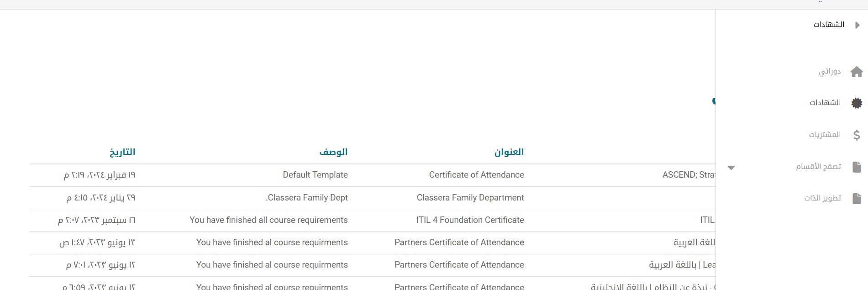Screen dimensions: 868x290
Task: Click the document icon next to تصفح الأقسام
Action: pos(857,167)
